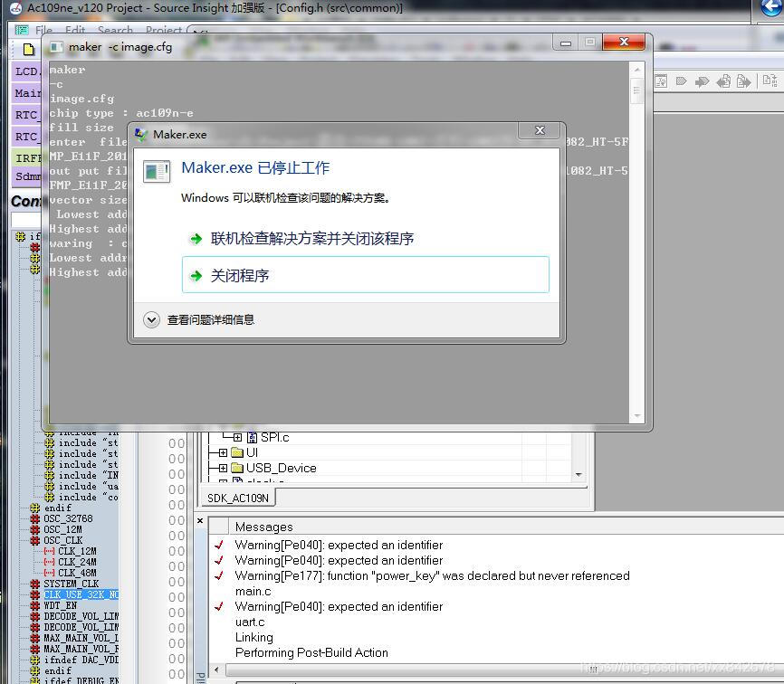Click the symbol search input field
The width and height of the screenshot is (784, 684).
(x=26, y=220)
